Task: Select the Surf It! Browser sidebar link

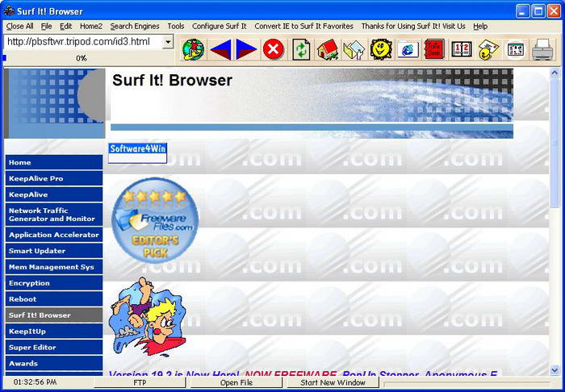Action: (54, 315)
